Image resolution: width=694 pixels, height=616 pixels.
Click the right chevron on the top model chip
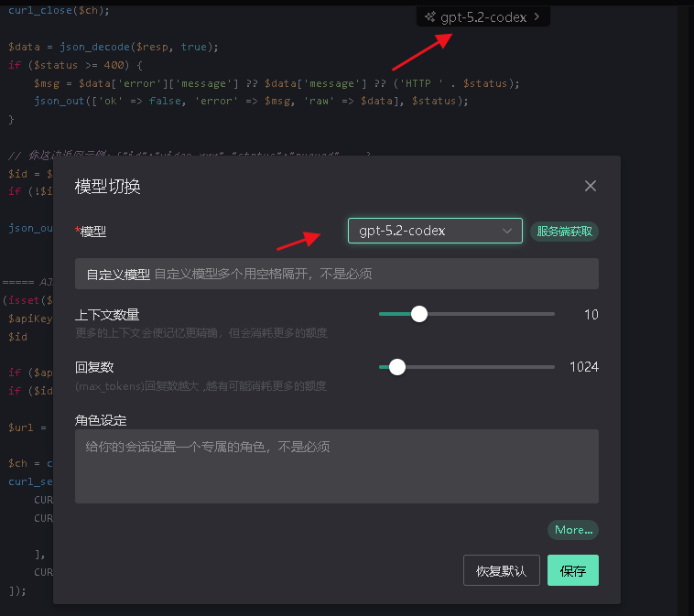(x=537, y=16)
